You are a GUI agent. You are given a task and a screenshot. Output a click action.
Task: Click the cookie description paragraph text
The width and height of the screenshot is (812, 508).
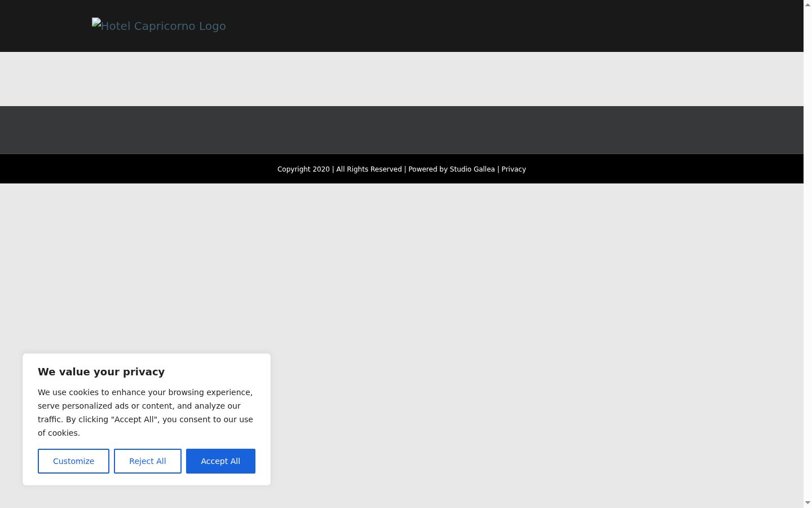145,413
